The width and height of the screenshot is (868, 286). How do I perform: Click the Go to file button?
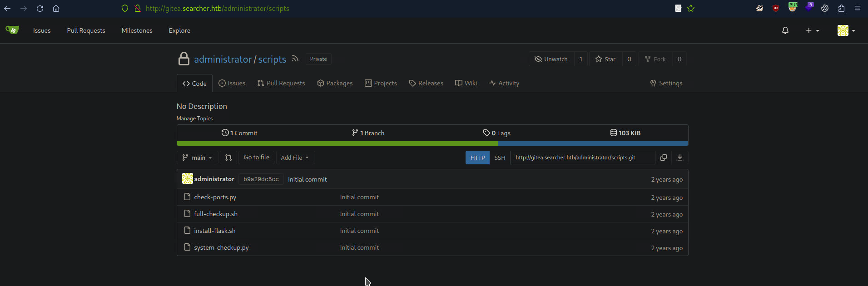(x=256, y=157)
